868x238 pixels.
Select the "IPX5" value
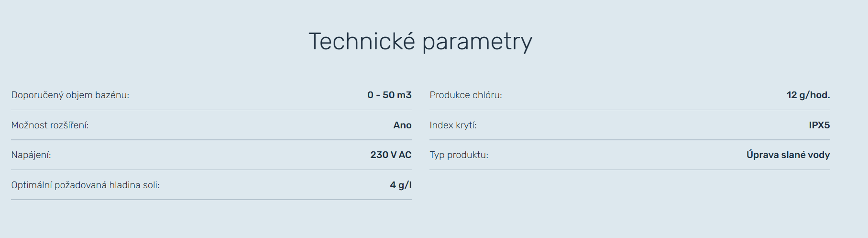819,125
